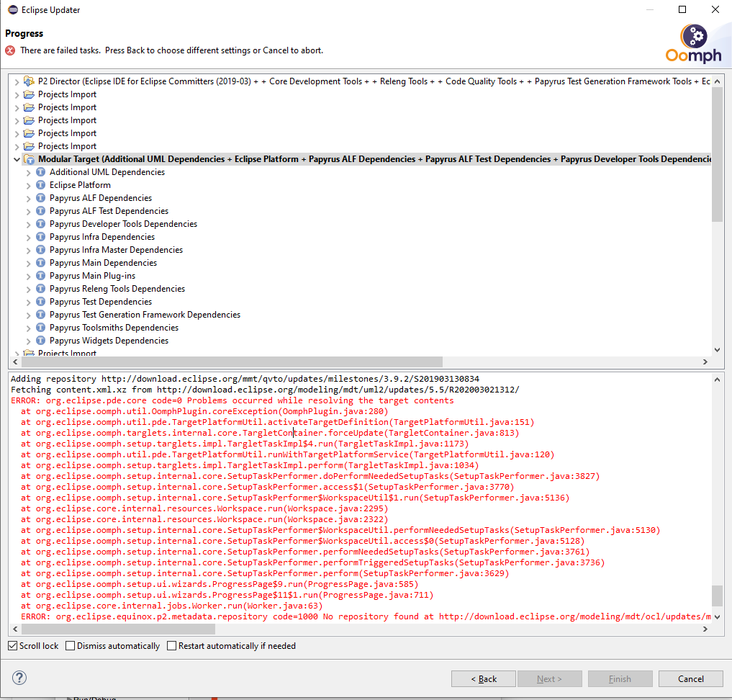Click the 'No repository found' error line

coord(366,616)
